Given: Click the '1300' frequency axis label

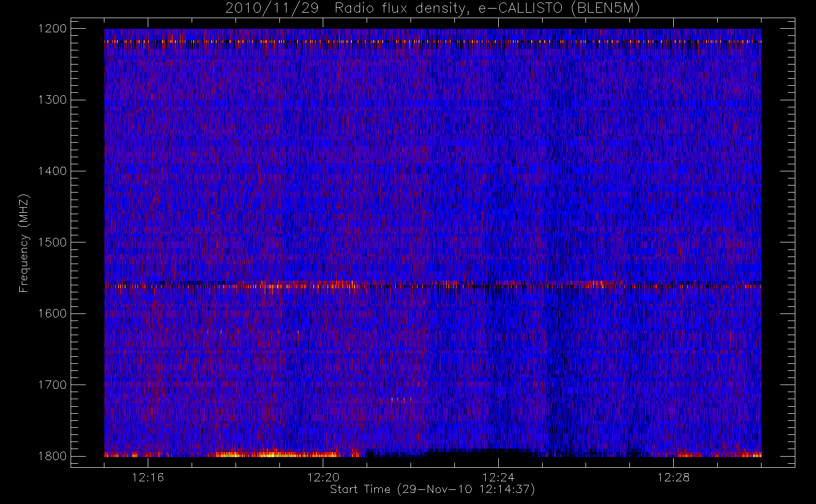Looking at the screenshot, I should point(52,100).
